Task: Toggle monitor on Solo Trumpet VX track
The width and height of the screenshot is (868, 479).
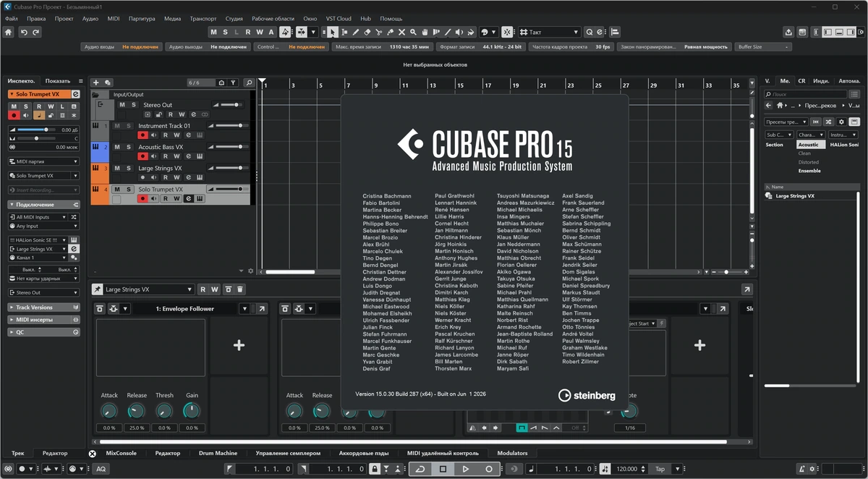Action: (154, 198)
